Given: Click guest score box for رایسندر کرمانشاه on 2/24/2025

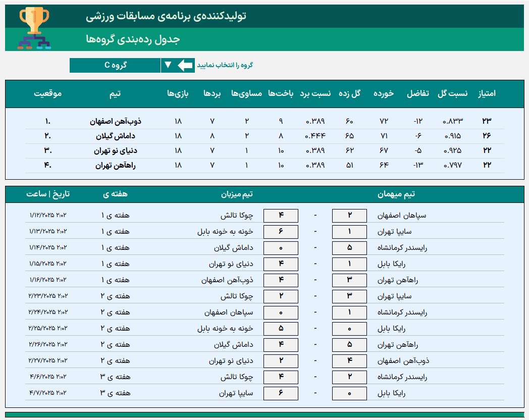Looking at the screenshot, I should click(349, 312).
